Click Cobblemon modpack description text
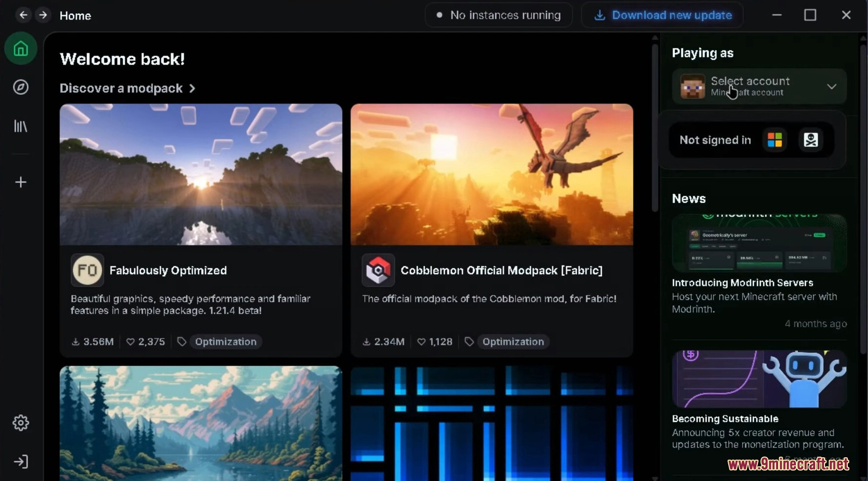The width and height of the screenshot is (868, 481). (489, 298)
